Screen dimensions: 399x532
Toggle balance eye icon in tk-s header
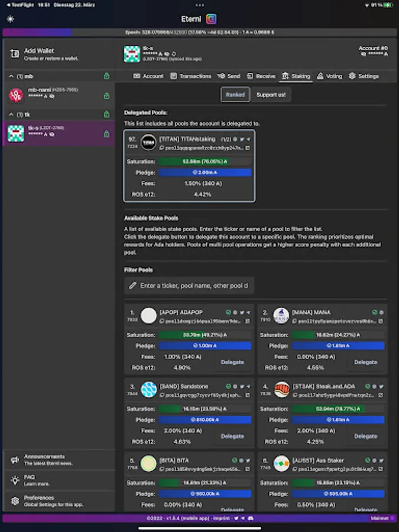(167, 54)
